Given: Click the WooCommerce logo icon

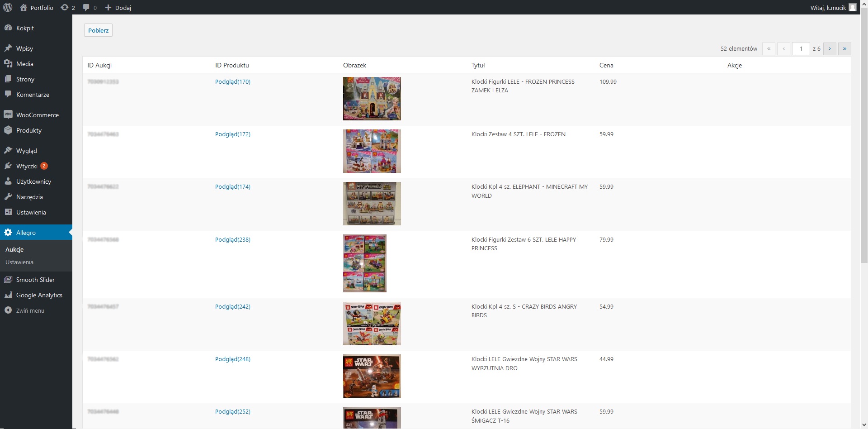Looking at the screenshot, I should pos(8,114).
